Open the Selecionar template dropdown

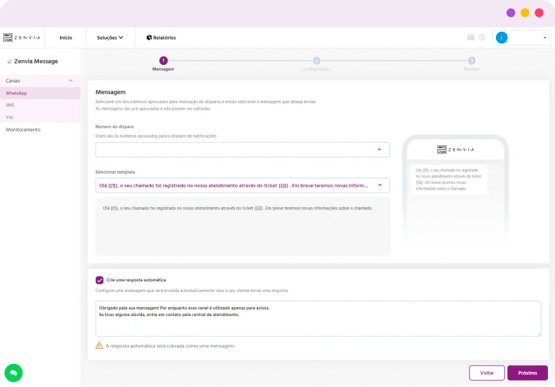tap(242, 185)
